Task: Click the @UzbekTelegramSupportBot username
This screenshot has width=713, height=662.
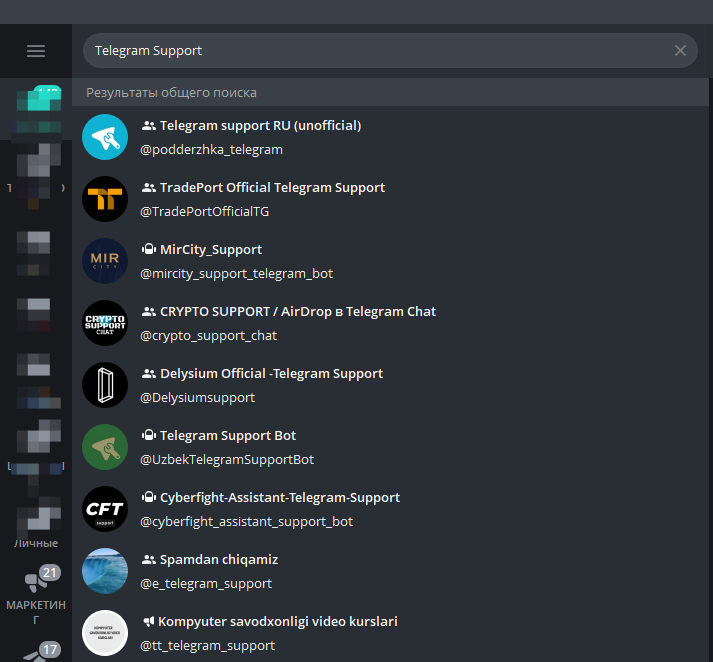Action: tap(227, 460)
